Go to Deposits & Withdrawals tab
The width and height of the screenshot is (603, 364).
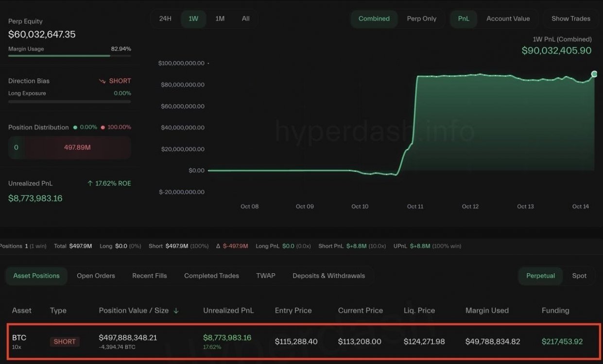tap(328, 276)
